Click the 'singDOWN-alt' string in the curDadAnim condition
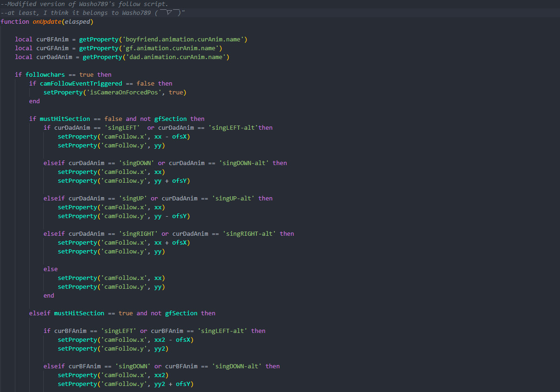 246,163
